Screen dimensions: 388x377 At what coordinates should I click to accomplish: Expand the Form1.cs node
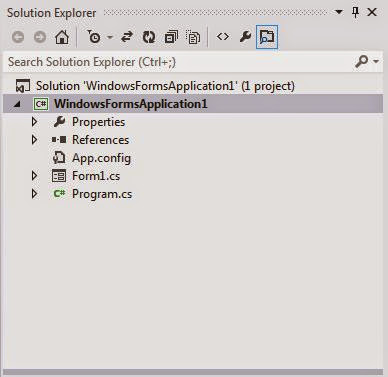pyautogui.click(x=34, y=176)
